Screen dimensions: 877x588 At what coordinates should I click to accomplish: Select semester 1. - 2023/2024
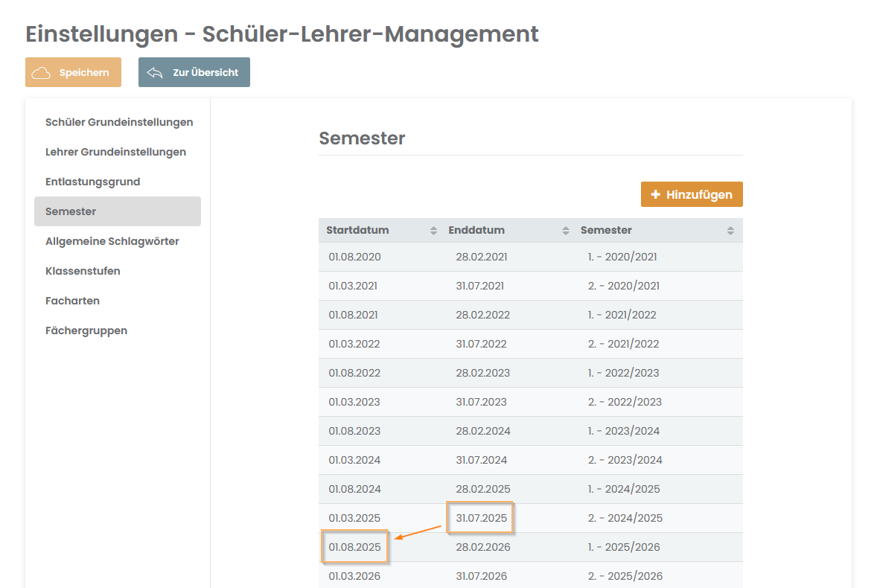pos(624,432)
